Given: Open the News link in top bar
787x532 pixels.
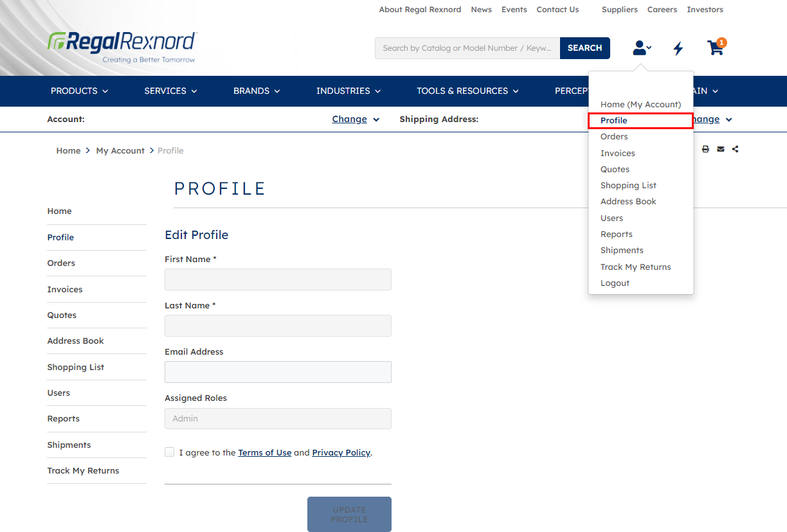Looking at the screenshot, I should coord(481,10).
